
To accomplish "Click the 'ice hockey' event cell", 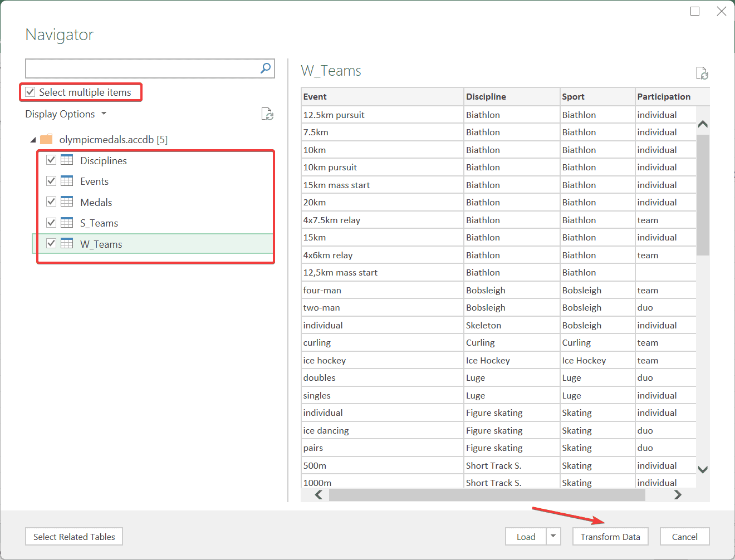I will coord(382,360).
